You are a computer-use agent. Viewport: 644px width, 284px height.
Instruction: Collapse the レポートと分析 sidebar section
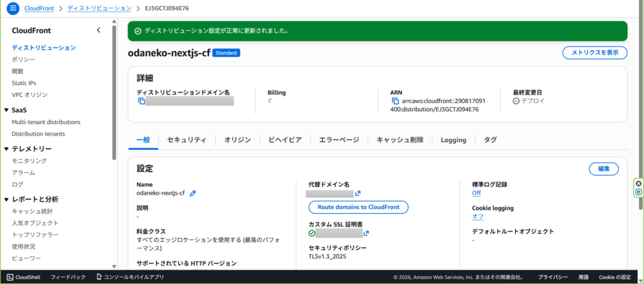(6, 200)
